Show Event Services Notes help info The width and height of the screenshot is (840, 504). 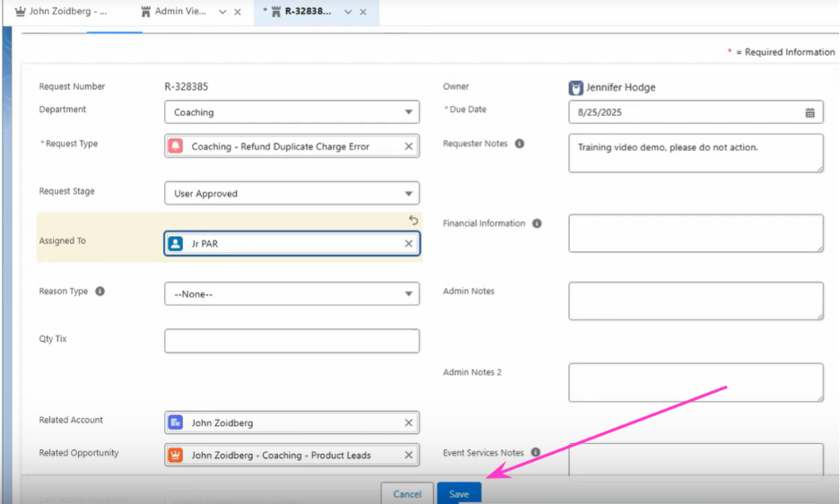536,453
